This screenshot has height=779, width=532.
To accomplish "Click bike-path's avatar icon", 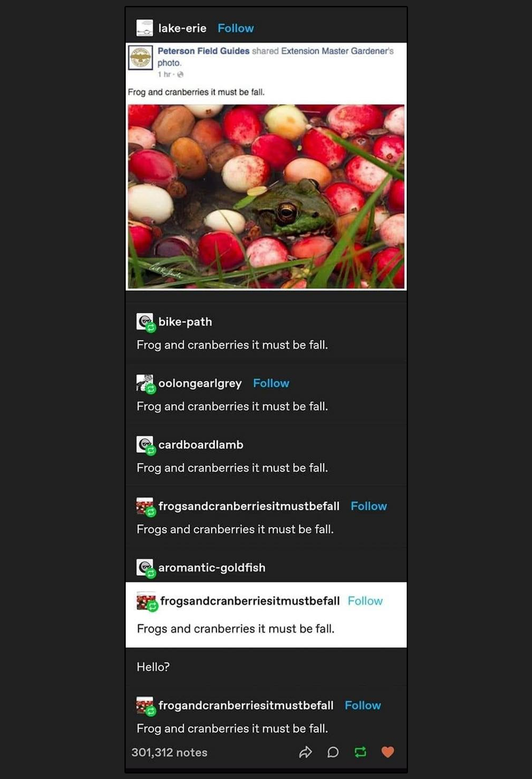I will [x=145, y=322].
